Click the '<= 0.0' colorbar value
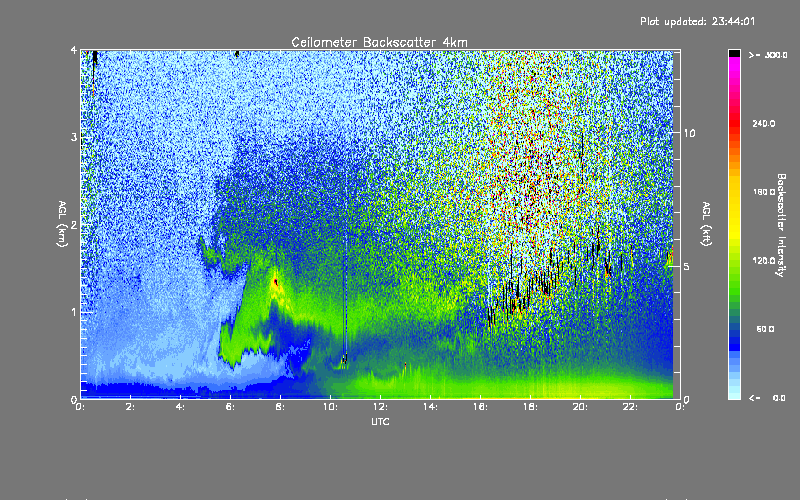This screenshot has width=800, height=500. 767,398
